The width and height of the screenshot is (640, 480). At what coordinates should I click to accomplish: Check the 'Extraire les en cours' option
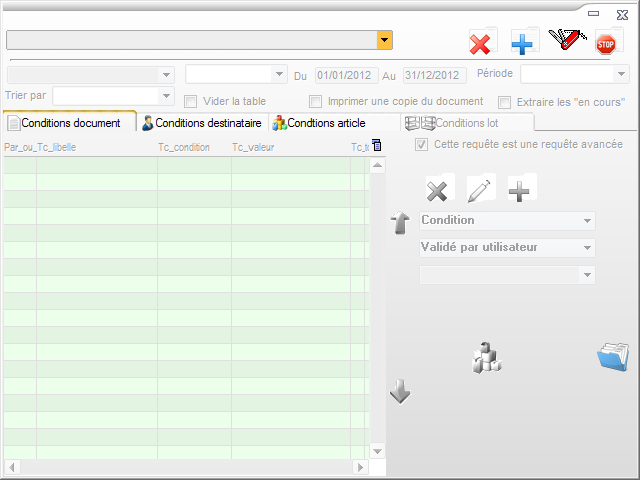[505, 101]
